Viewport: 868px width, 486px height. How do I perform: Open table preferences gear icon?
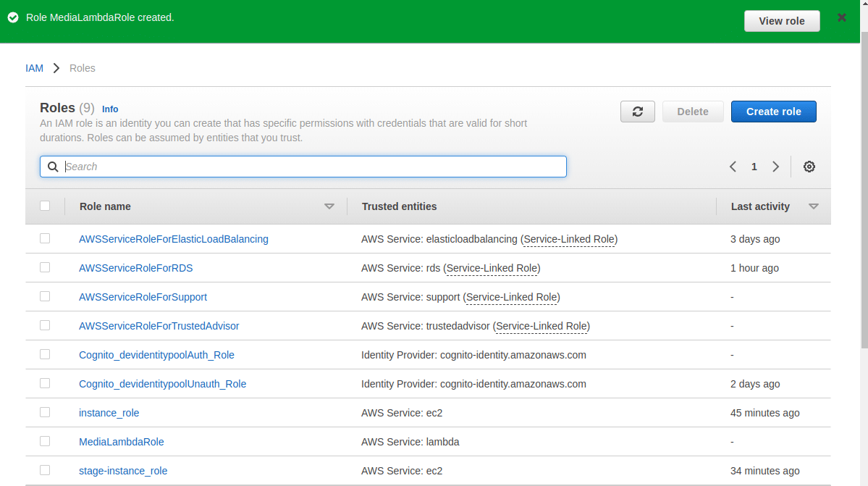(x=809, y=167)
